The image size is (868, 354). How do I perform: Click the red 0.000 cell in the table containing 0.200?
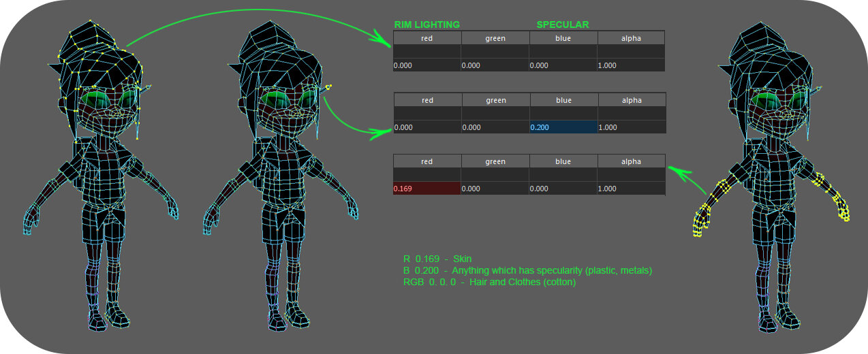tap(427, 127)
